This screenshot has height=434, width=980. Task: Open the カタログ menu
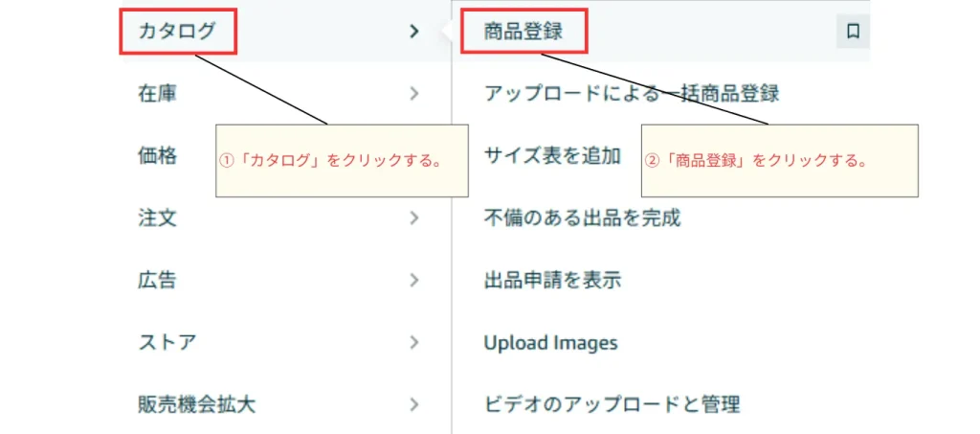178,32
